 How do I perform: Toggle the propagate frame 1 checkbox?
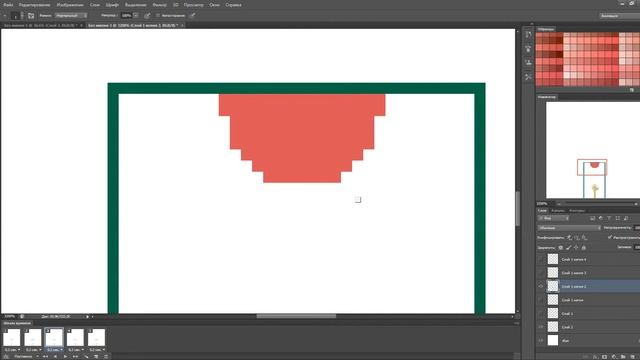[610, 237]
